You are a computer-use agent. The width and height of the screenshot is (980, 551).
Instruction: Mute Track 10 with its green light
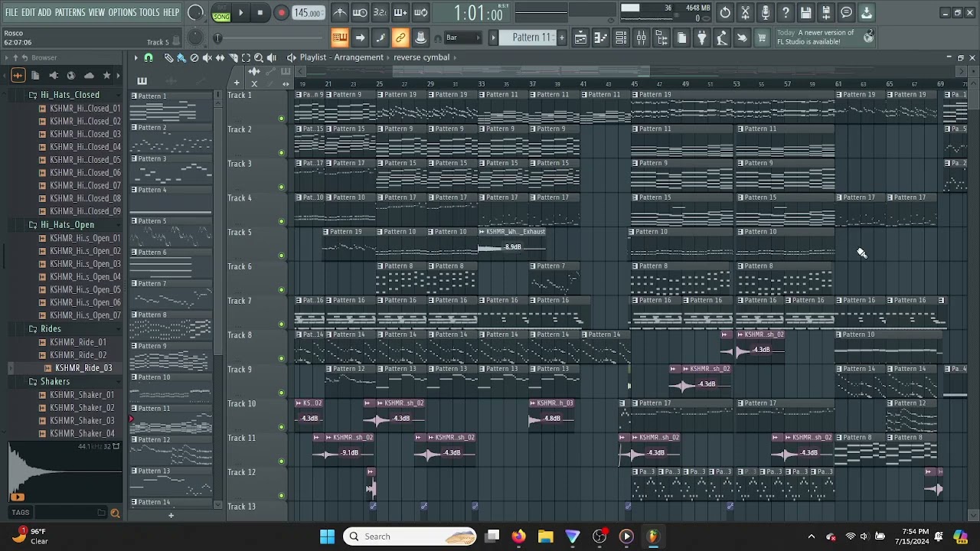[281, 427]
